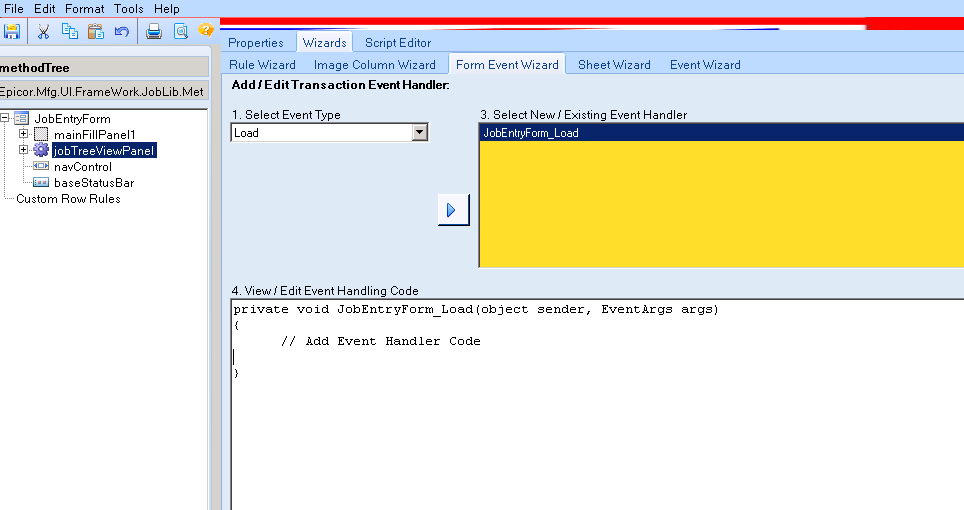Click the Copy toolbar icon
This screenshot has width=964, height=510.
pos(69,31)
